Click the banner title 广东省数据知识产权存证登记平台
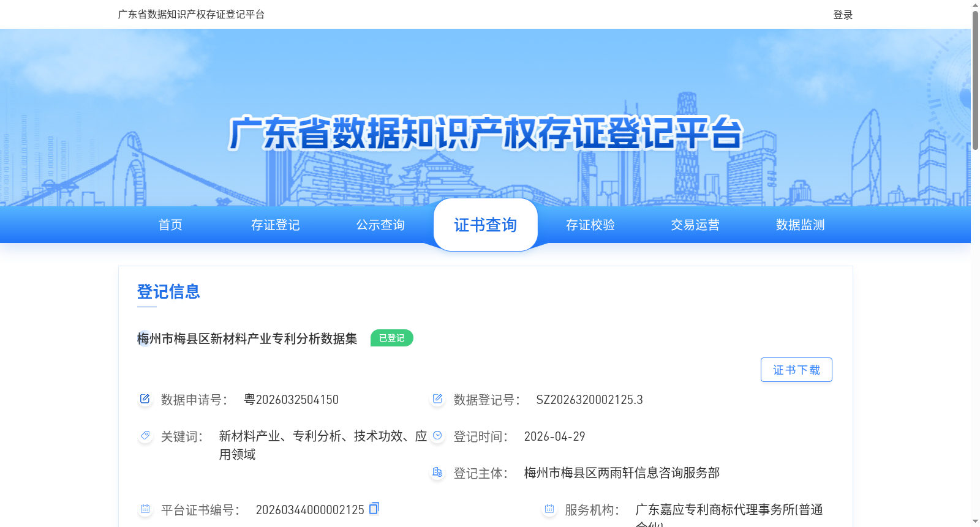Screen dimensions: 980x527 tap(485, 133)
